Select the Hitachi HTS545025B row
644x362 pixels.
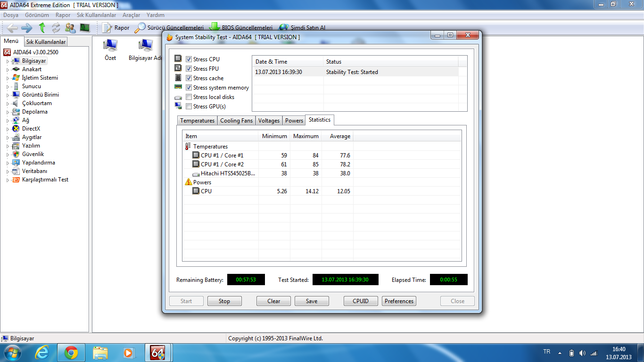tap(322, 173)
